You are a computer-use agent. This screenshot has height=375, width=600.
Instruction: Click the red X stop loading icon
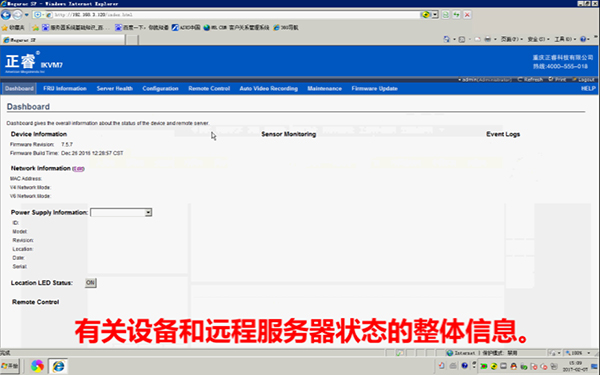pyautogui.click(x=467, y=15)
